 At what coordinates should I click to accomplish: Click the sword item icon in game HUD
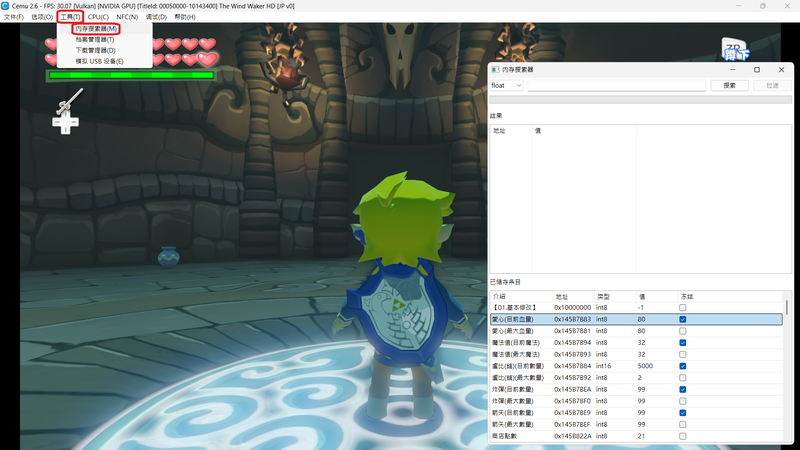[70, 101]
